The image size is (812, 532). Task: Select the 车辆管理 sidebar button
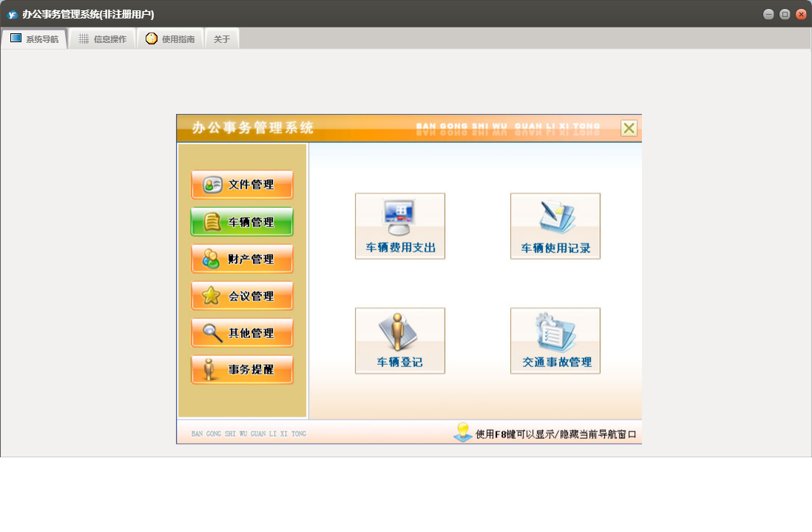[242, 222]
